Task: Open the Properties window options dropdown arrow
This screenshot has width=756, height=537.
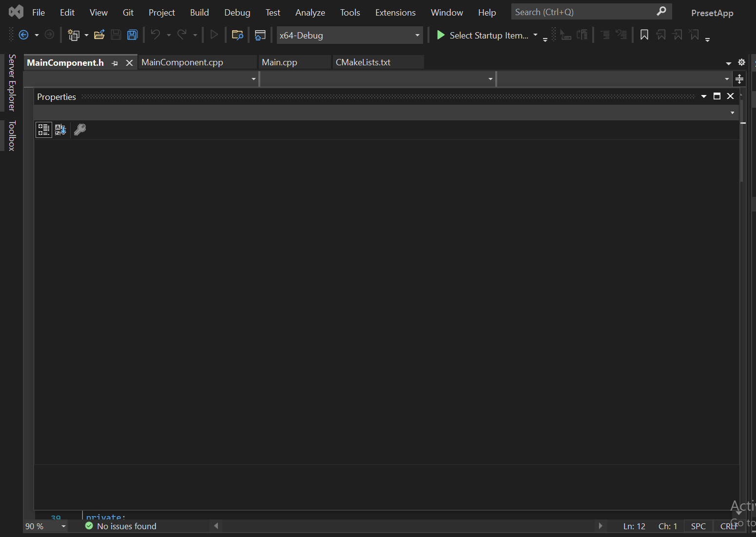Action: [704, 96]
